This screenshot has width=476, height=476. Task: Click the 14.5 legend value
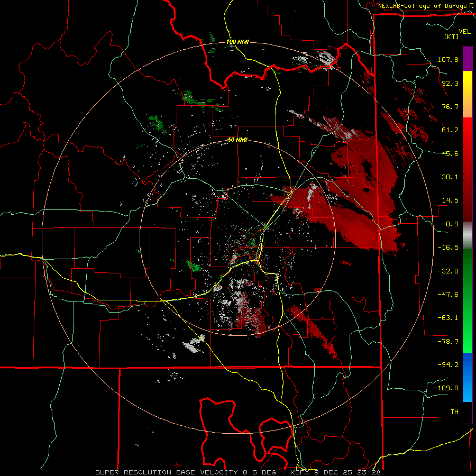[x=450, y=200]
